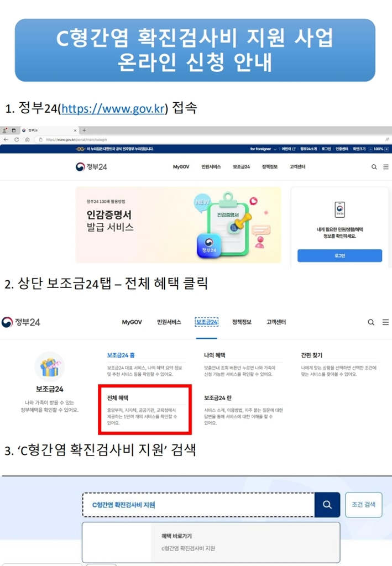
Task: Go back with the browser back arrow
Action: tap(6, 139)
